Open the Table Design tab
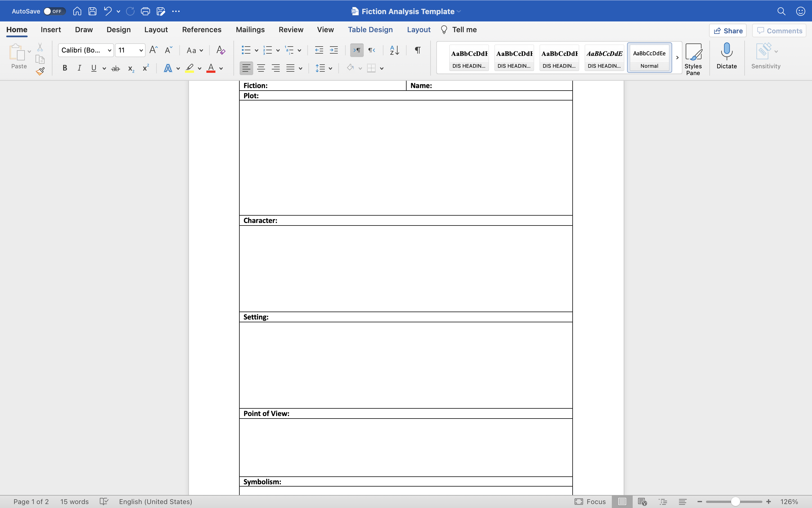Screen dimensions: 812x508 pyautogui.click(x=370, y=30)
